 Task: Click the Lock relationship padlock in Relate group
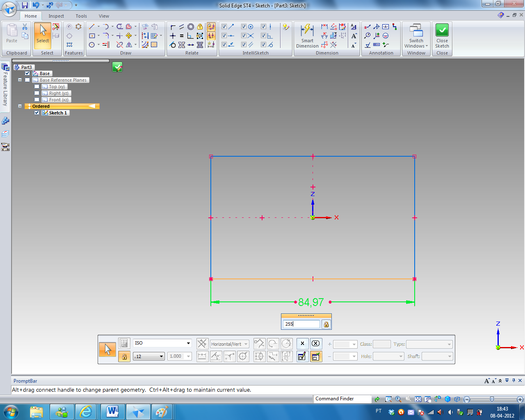(x=200, y=27)
